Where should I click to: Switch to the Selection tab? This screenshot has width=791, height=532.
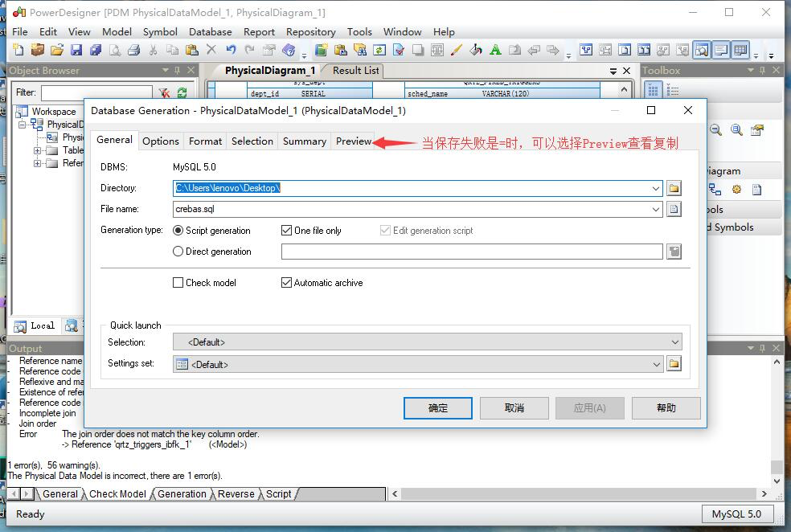click(252, 141)
